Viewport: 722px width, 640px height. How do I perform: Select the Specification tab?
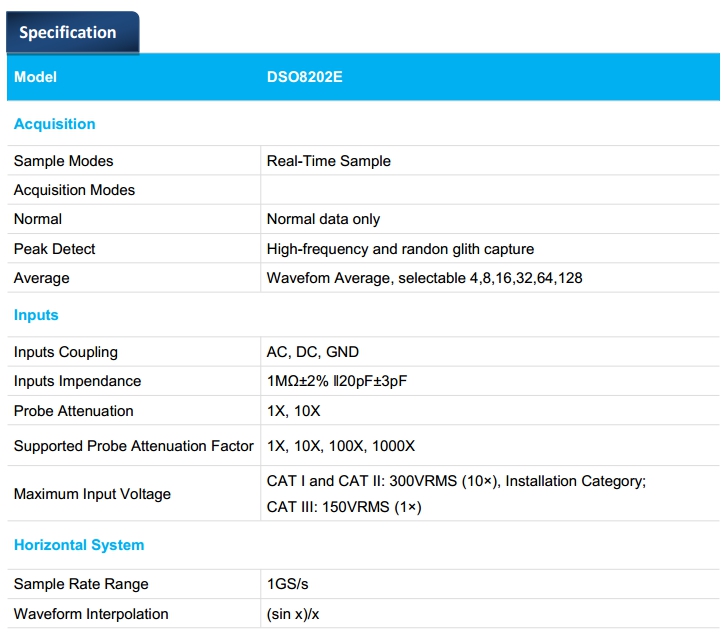pos(72,32)
